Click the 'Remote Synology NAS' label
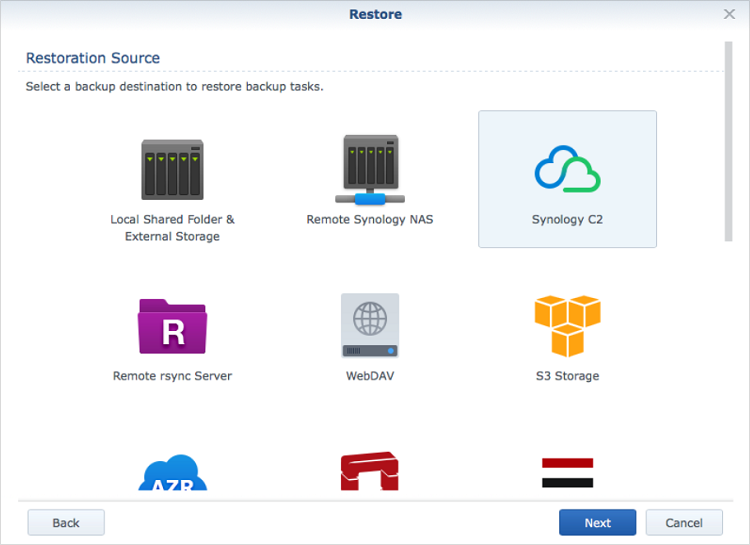This screenshot has width=750, height=545. (x=370, y=220)
